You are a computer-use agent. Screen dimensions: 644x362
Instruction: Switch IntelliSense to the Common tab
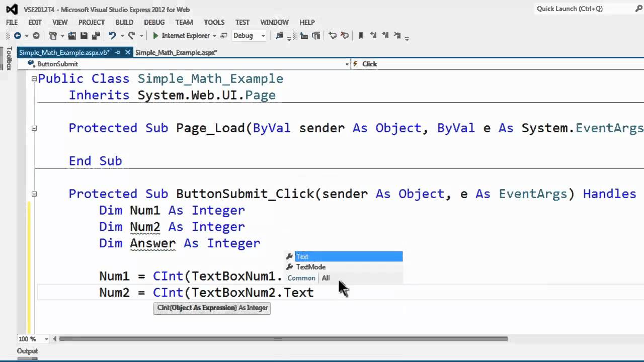click(x=301, y=278)
